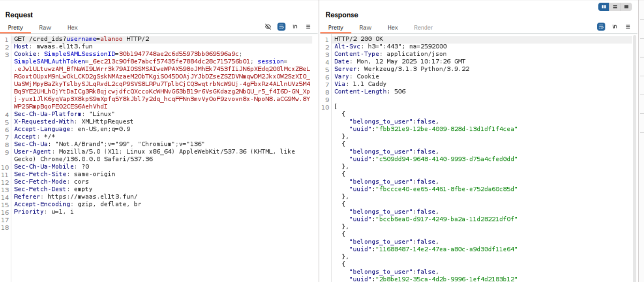This screenshot has height=282, width=644.
Task: Click the uuid starting with 2b8be192
Action: point(446,279)
